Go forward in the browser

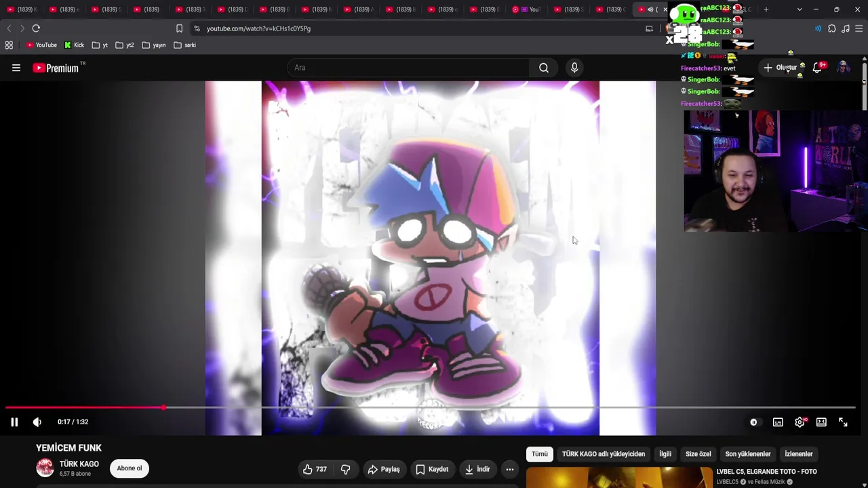tap(22, 28)
